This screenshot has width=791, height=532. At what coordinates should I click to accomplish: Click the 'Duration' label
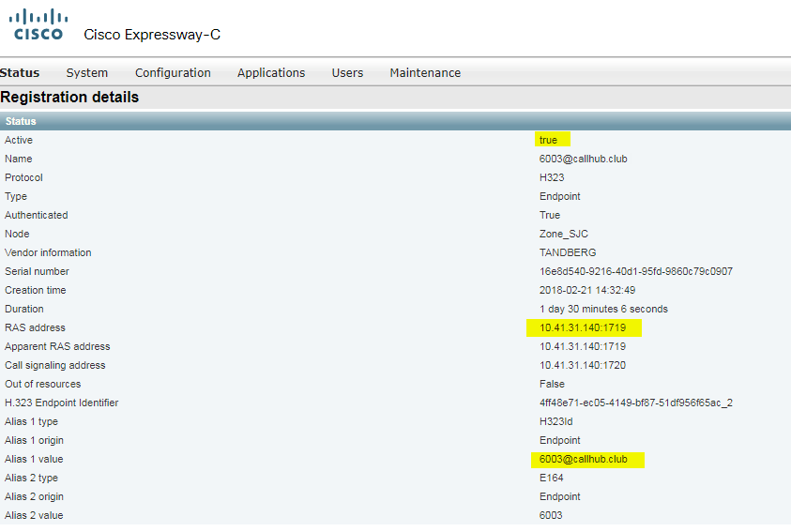24,309
